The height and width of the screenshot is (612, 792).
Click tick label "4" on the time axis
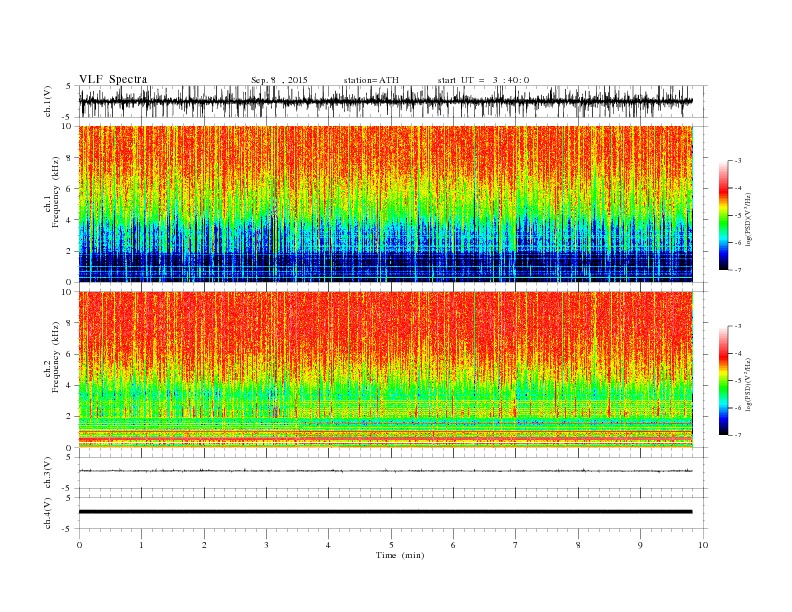click(x=328, y=545)
